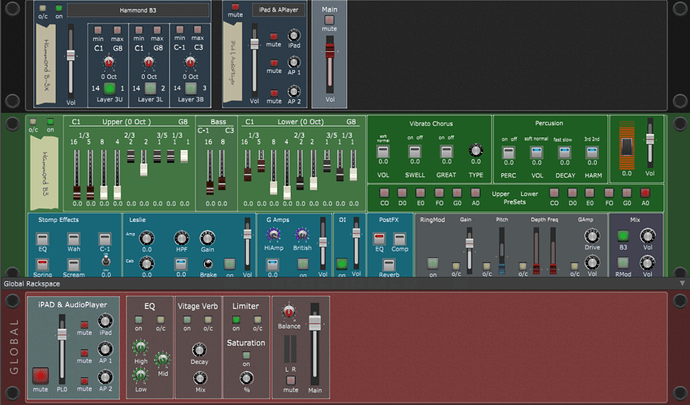Toggle the Percussion PERC on/off switch
This screenshot has width=690, height=405.
508,153
